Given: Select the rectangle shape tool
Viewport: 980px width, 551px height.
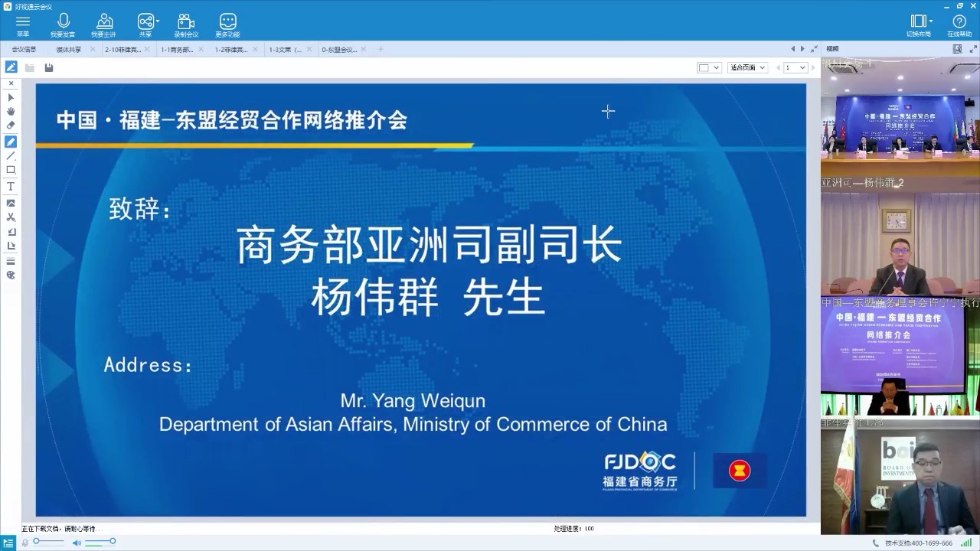Looking at the screenshot, I should point(11,170).
